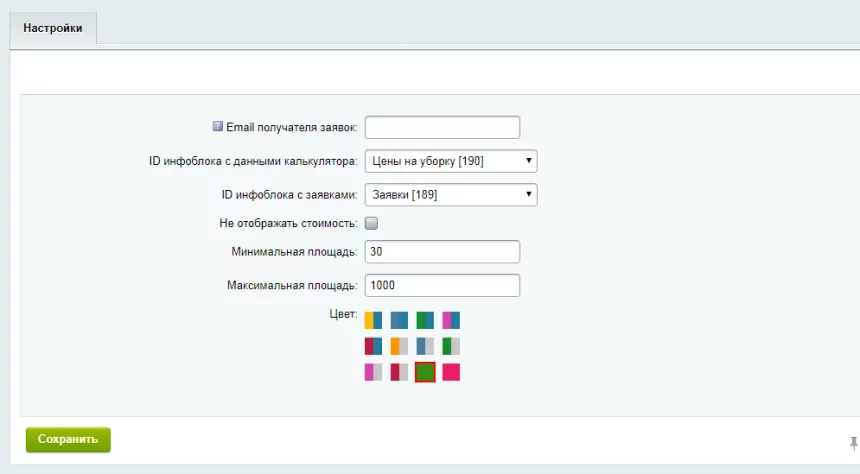
Task: Choose the orange and gray color swatch
Action: click(x=399, y=346)
